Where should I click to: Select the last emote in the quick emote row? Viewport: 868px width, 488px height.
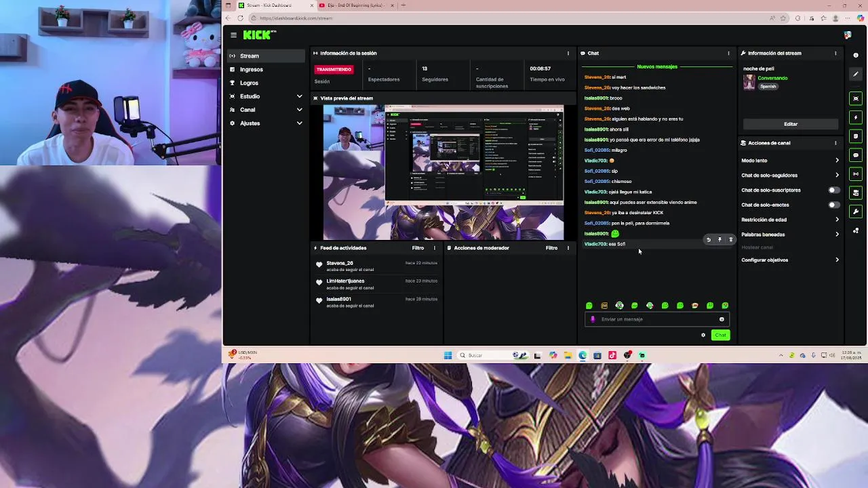(725, 306)
